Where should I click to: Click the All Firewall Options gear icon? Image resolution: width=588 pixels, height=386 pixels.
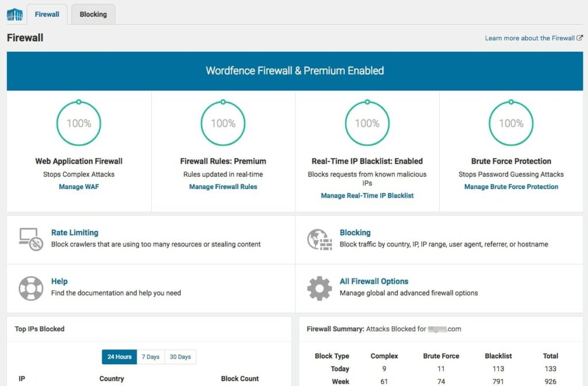(x=319, y=288)
